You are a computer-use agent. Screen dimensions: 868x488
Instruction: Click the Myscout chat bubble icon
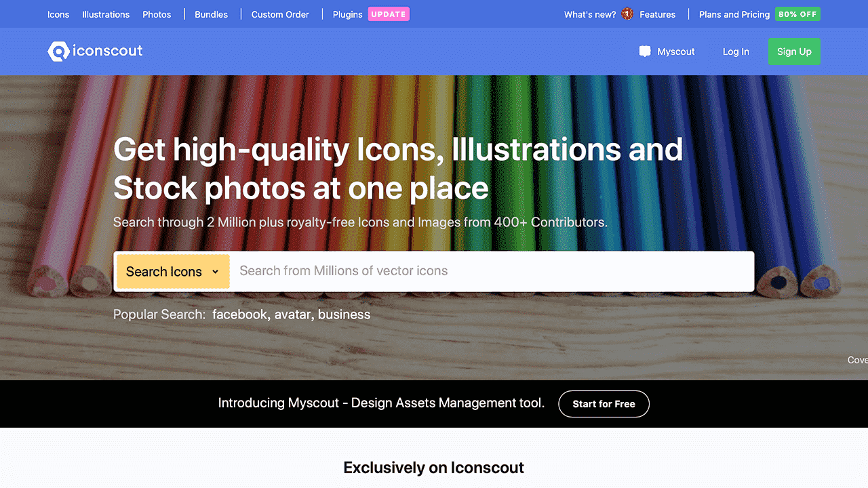645,52
